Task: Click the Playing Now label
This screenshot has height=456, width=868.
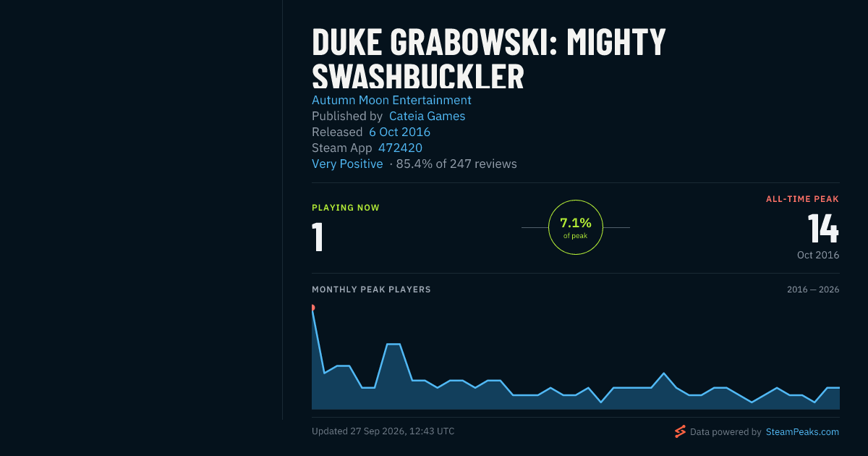Action: (x=346, y=208)
